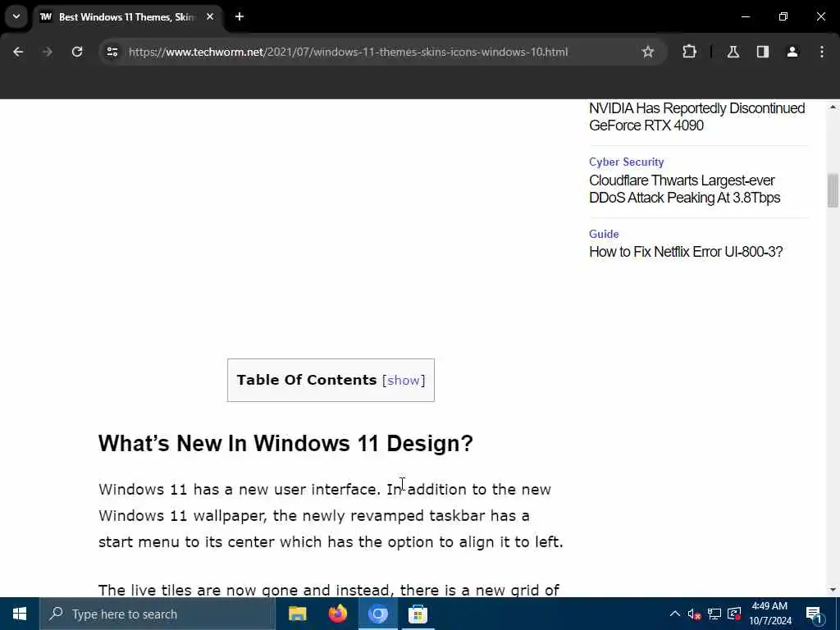Select the Best Windows 11 Themes tab
The image size is (840, 630).
[x=127, y=17]
